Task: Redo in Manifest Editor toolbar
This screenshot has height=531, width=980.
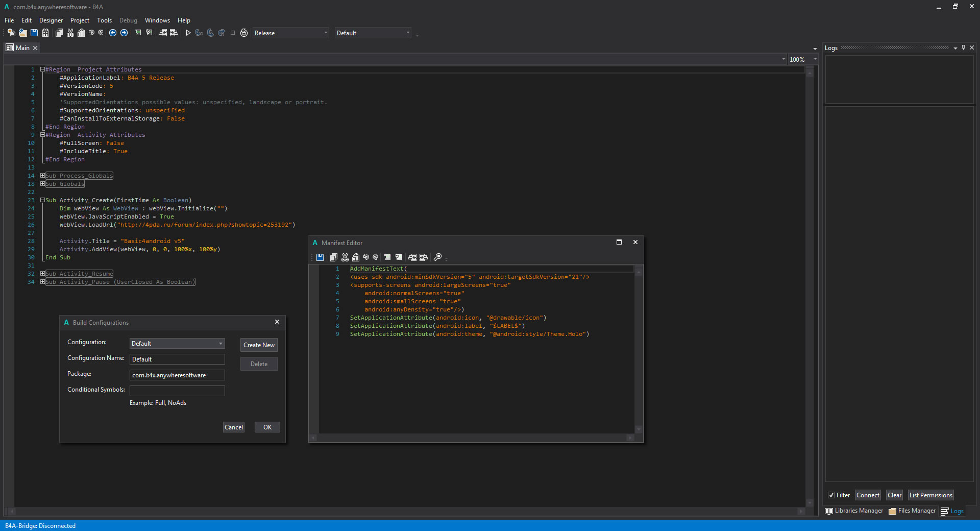Action: (x=375, y=257)
